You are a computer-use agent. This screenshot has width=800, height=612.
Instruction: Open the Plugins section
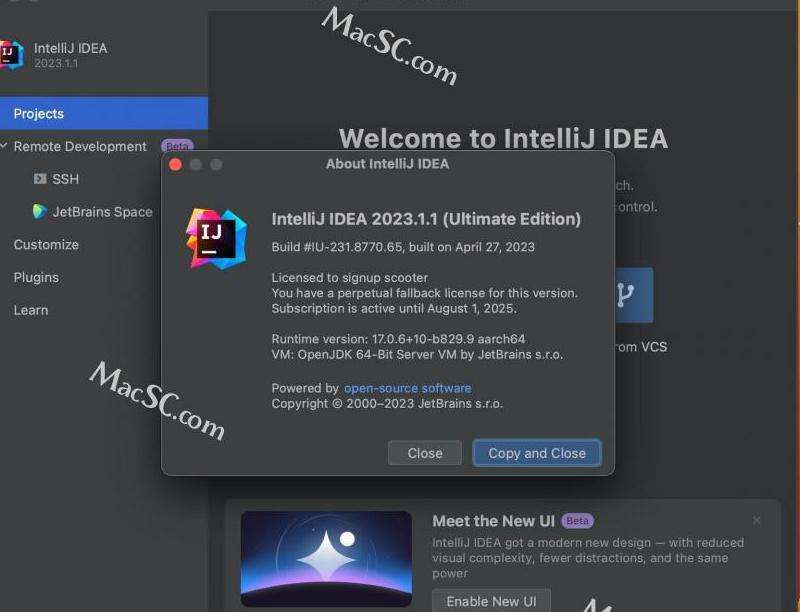36,277
